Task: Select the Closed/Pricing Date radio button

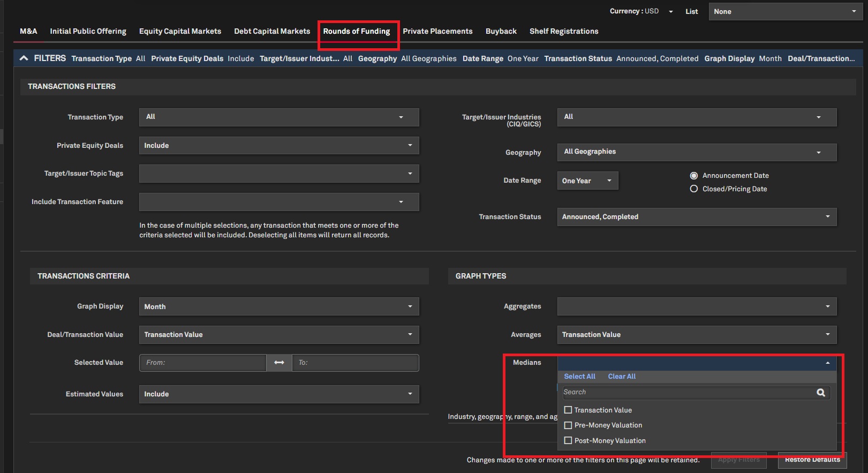Action: click(694, 189)
